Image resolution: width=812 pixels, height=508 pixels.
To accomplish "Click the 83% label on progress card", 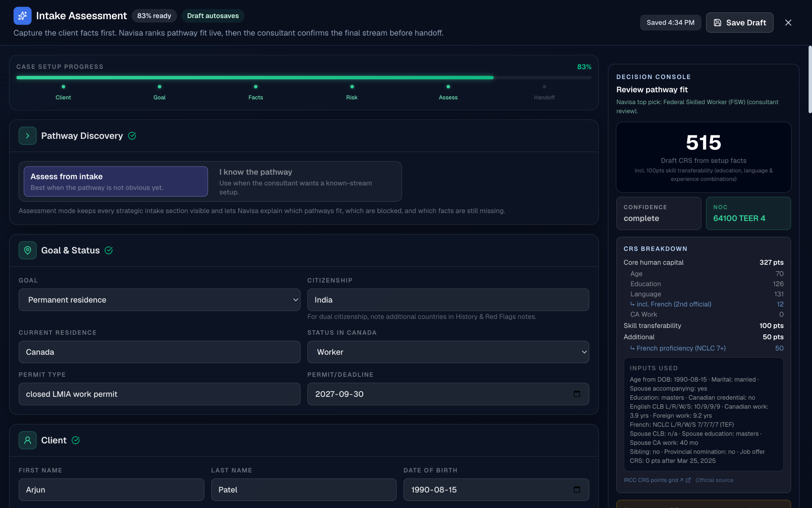I will 584,67.
